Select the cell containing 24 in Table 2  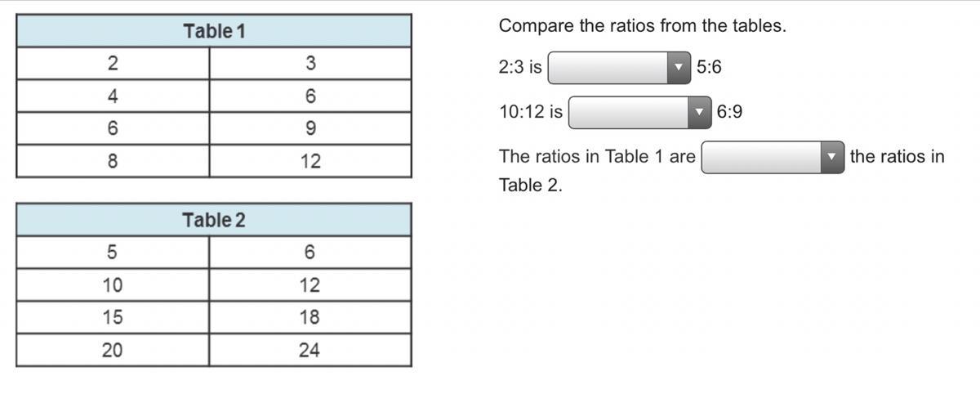tap(310, 350)
